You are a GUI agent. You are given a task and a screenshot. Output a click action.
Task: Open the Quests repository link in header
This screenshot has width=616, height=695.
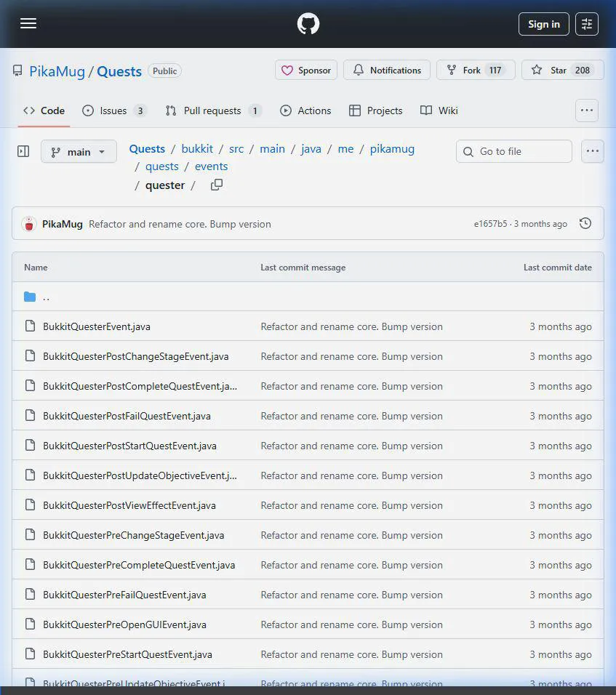point(119,71)
